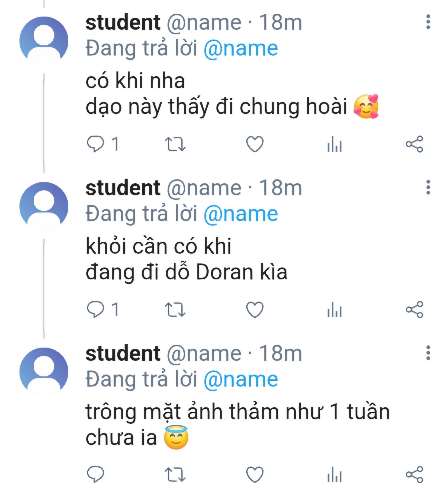Open the avatar beside the "trông mặt ảnh" tweet
Image resolution: width=448 pixels, height=493 pixels.
click(44, 372)
